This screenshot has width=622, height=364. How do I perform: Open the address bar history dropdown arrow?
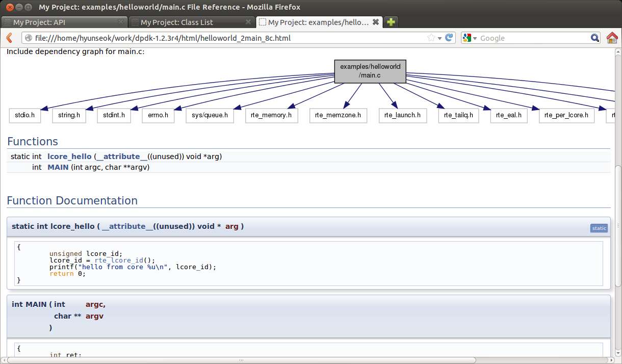point(439,38)
